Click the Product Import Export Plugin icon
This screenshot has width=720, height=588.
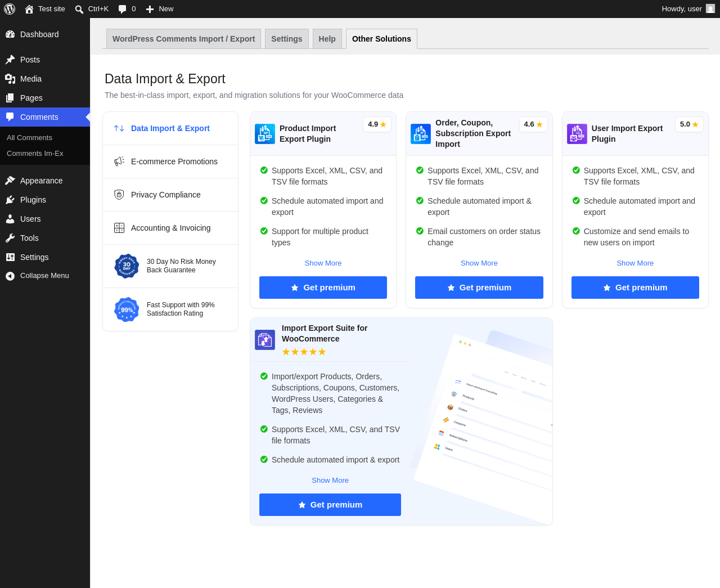265,134
